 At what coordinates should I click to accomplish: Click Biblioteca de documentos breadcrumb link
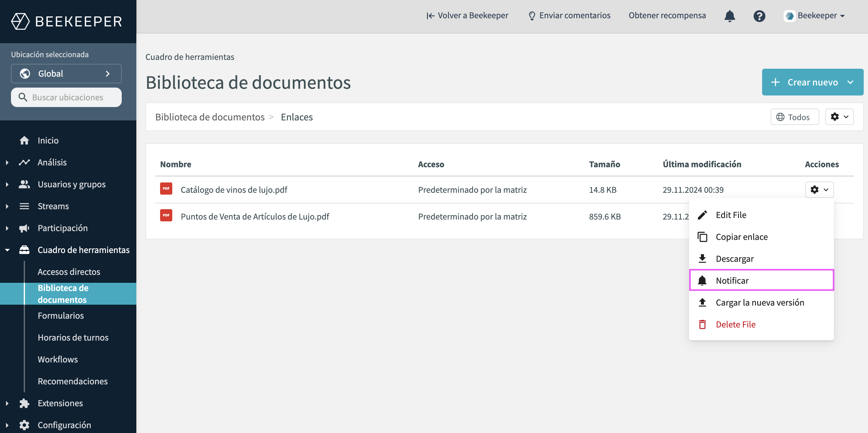[x=210, y=117]
